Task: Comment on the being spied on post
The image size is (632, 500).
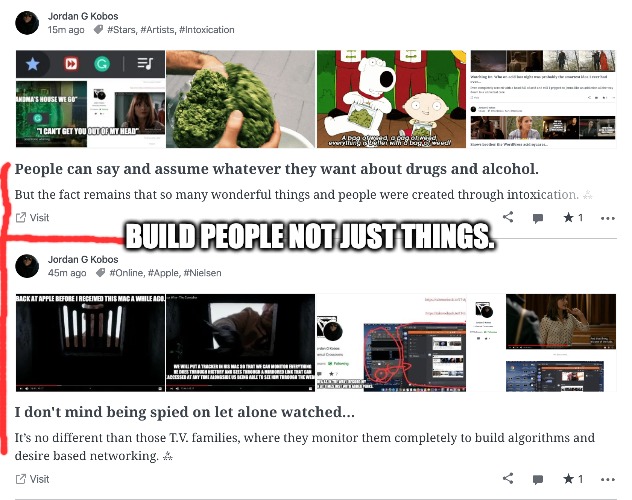Action: click(538, 479)
